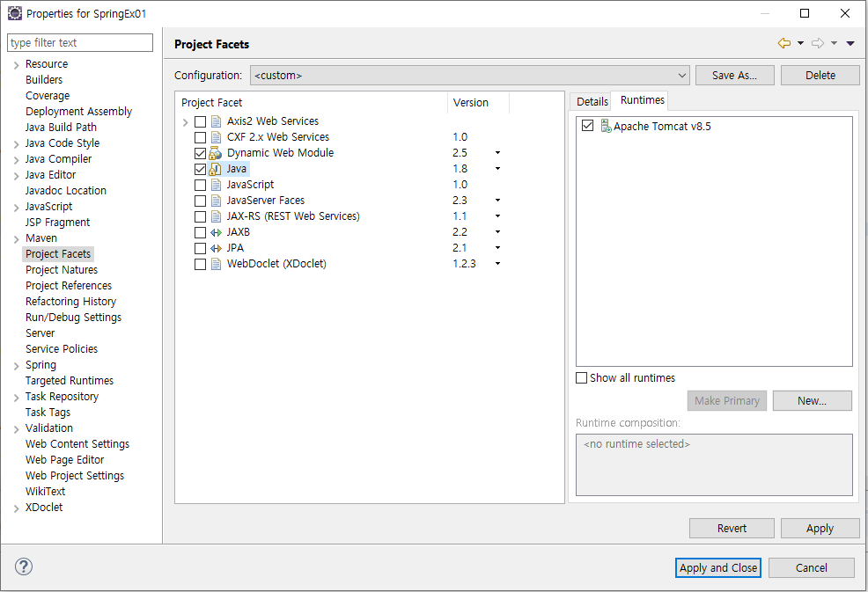Click the JavaServer Faces facet icon

pos(217,201)
